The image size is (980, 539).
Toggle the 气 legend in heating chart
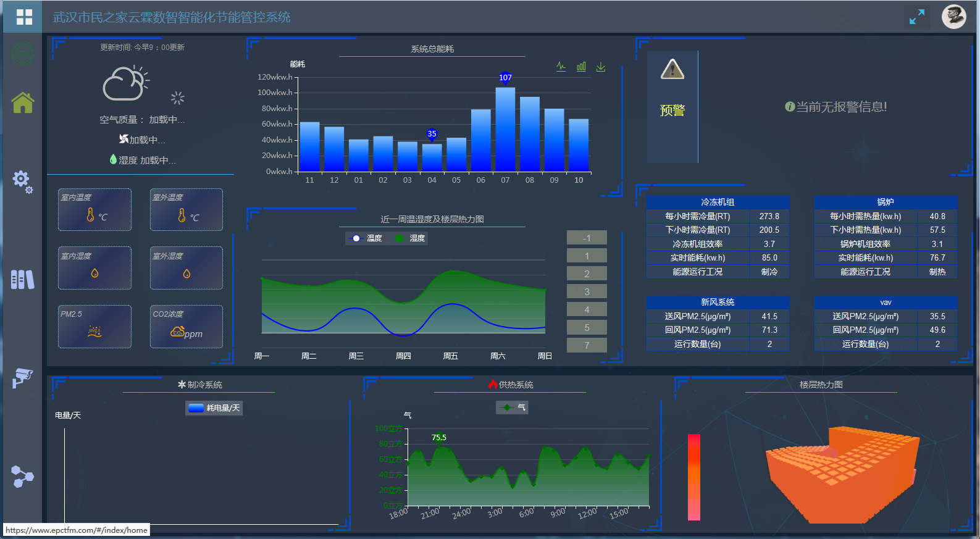coord(513,407)
